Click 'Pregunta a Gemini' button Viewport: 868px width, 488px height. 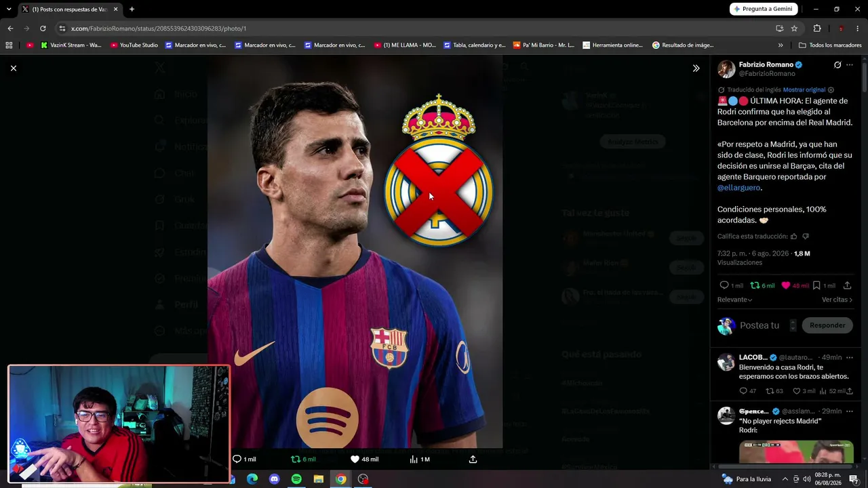tap(764, 9)
